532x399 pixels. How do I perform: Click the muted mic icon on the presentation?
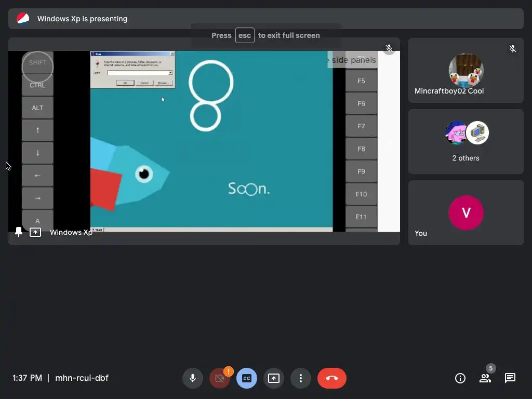(389, 48)
